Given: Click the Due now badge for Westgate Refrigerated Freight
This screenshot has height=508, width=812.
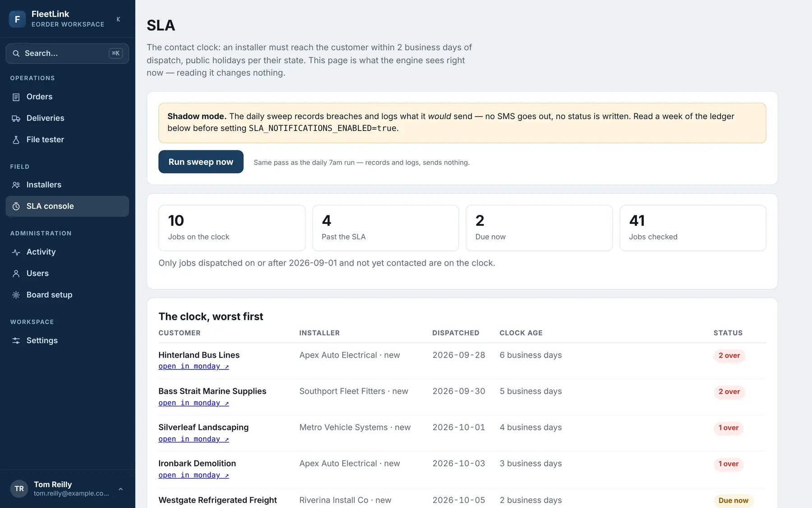Looking at the screenshot, I should tap(733, 500).
